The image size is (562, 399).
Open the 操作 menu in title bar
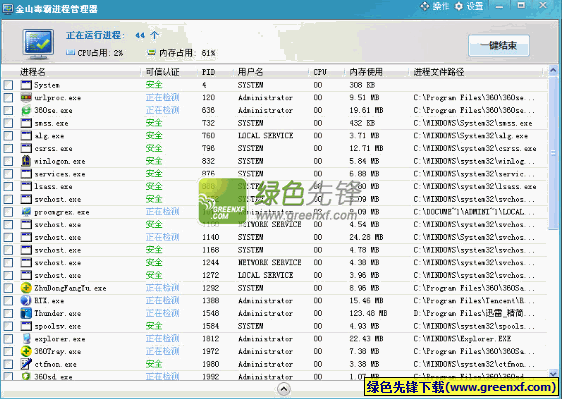(x=434, y=6)
